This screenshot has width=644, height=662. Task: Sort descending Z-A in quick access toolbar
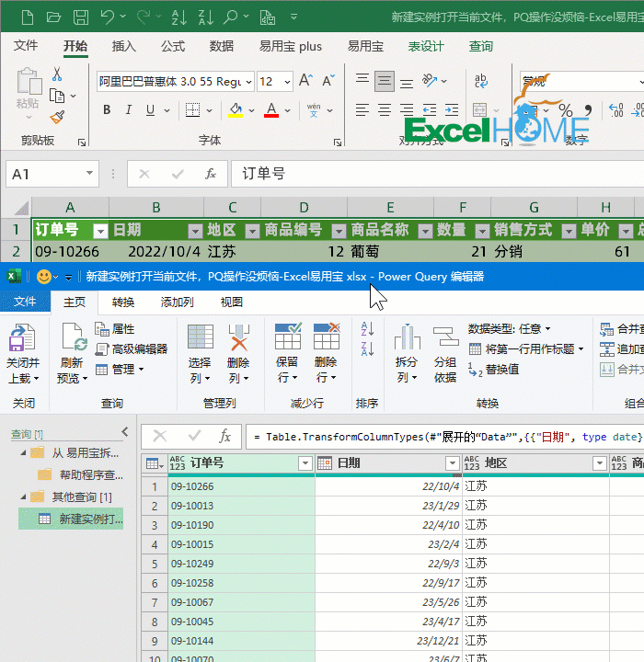[206, 17]
